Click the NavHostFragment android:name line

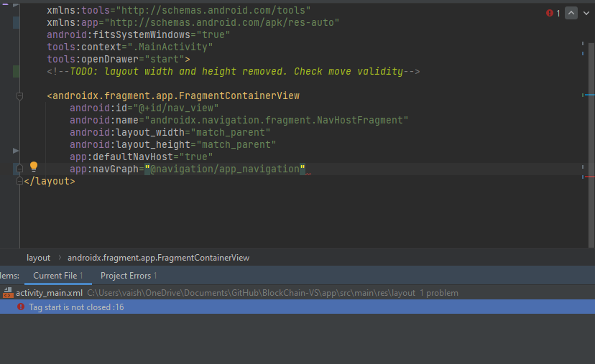[239, 120]
